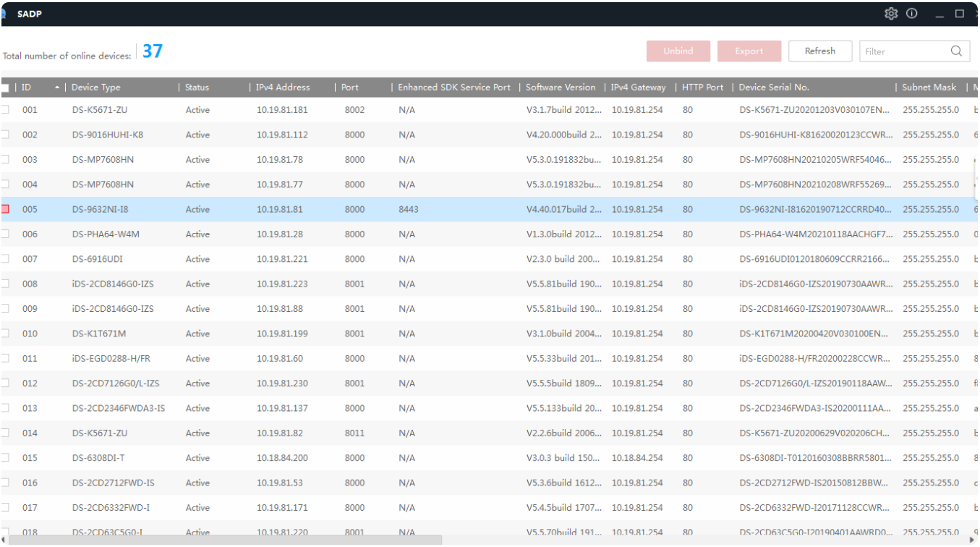Select device type DS-K1T671M
This screenshot has width=980, height=547.
point(99,334)
